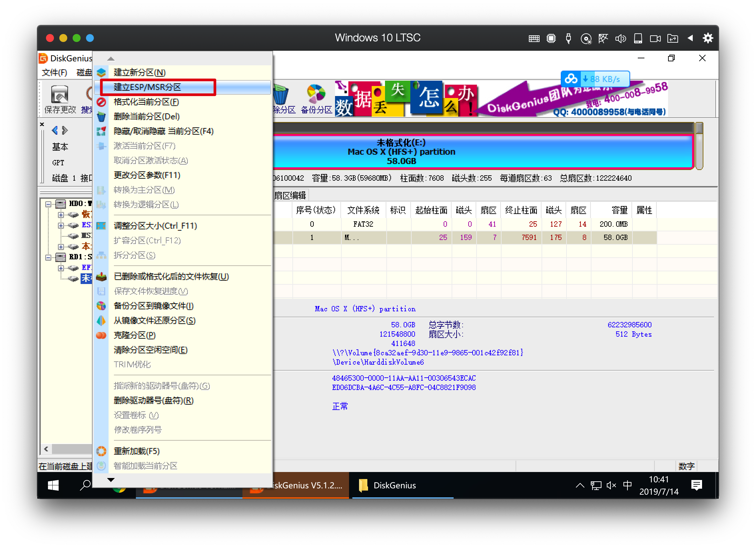The height and width of the screenshot is (548, 756).
Task: Click the 未格式化(E:) partition bar
Action: pos(483,152)
